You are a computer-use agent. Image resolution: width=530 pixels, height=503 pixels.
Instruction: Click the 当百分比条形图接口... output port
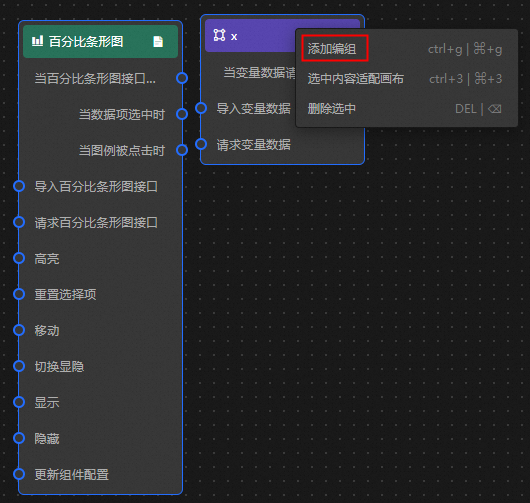pos(182,78)
